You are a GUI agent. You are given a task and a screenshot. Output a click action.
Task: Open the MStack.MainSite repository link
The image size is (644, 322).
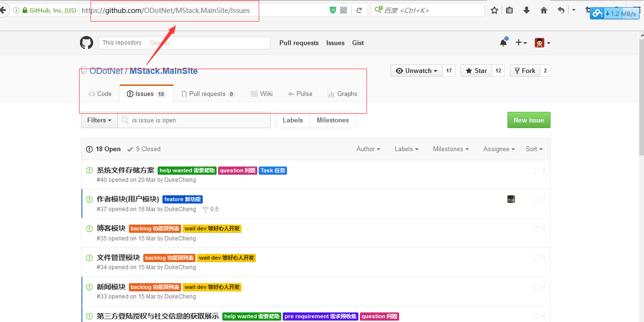(163, 71)
